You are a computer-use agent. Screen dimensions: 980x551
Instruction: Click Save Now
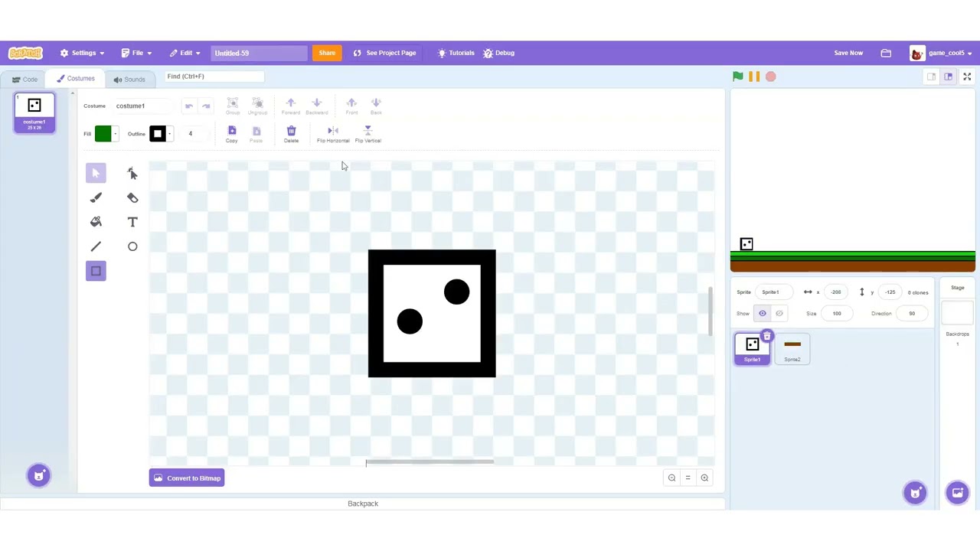click(x=848, y=53)
